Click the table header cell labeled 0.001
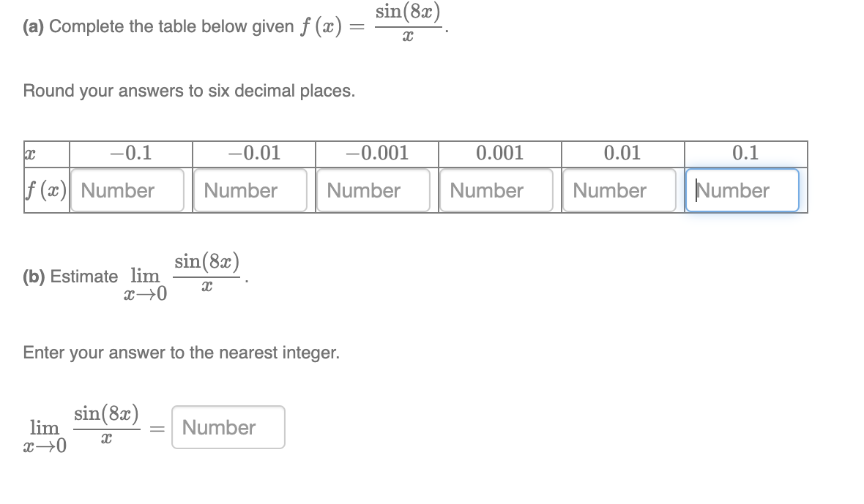Viewport: 864px width, 504px height. pyautogui.click(x=498, y=154)
